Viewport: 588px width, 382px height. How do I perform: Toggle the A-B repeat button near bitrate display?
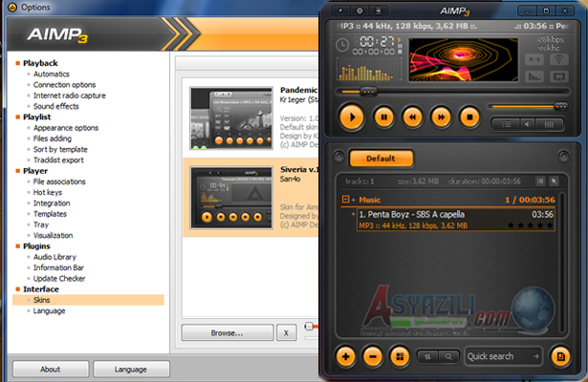(x=534, y=59)
